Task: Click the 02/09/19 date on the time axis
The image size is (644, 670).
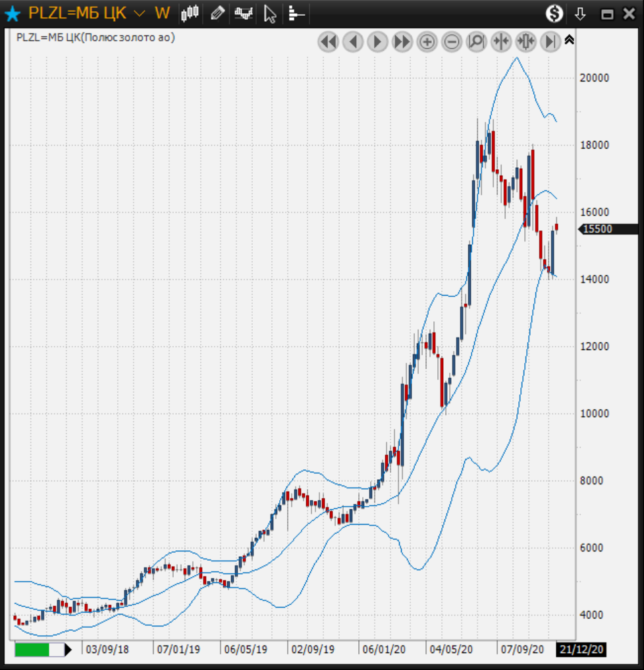Action: (313, 650)
